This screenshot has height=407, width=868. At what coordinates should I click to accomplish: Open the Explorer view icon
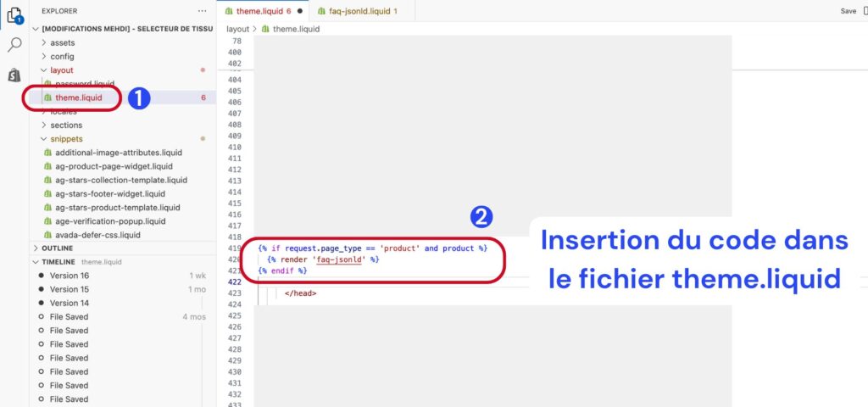(x=15, y=15)
